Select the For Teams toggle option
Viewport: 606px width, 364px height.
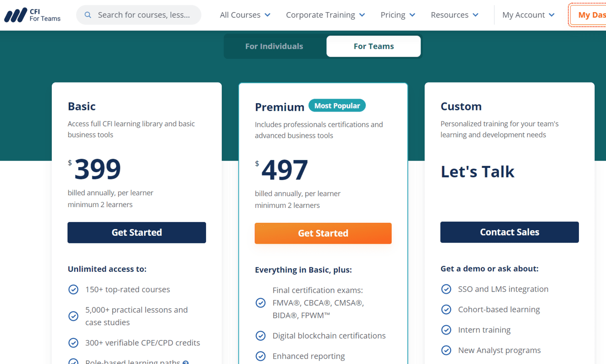[x=373, y=46]
